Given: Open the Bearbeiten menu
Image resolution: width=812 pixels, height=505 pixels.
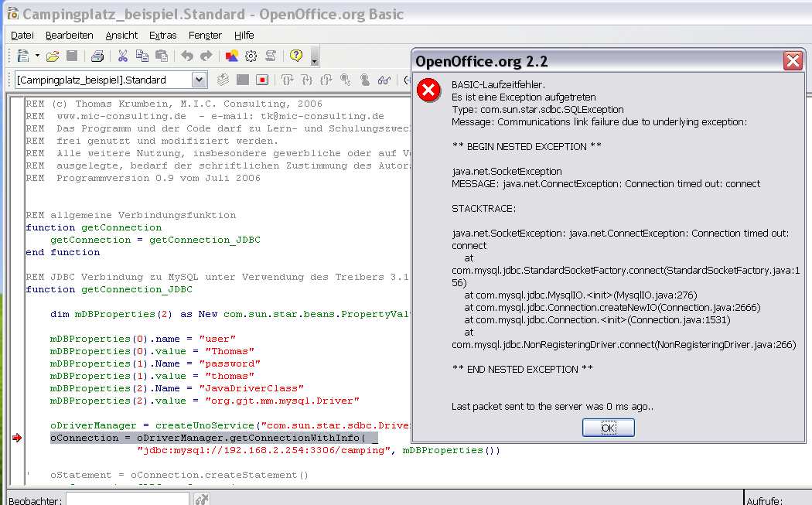Looking at the screenshot, I should 70,36.
